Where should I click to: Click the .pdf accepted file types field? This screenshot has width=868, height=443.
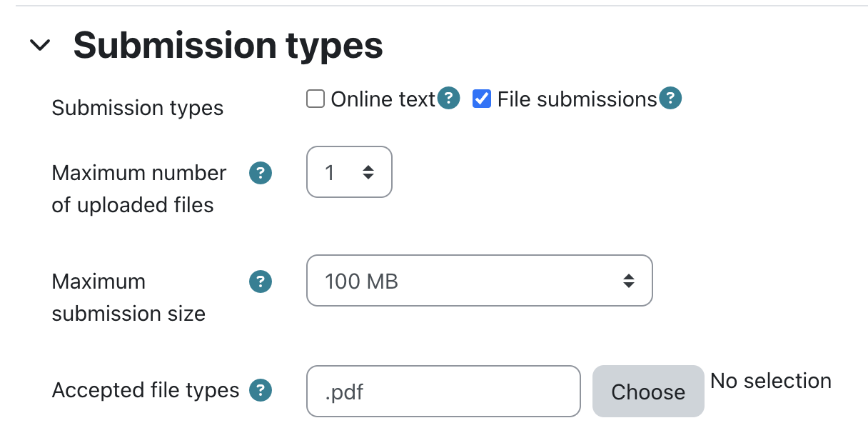click(x=443, y=391)
